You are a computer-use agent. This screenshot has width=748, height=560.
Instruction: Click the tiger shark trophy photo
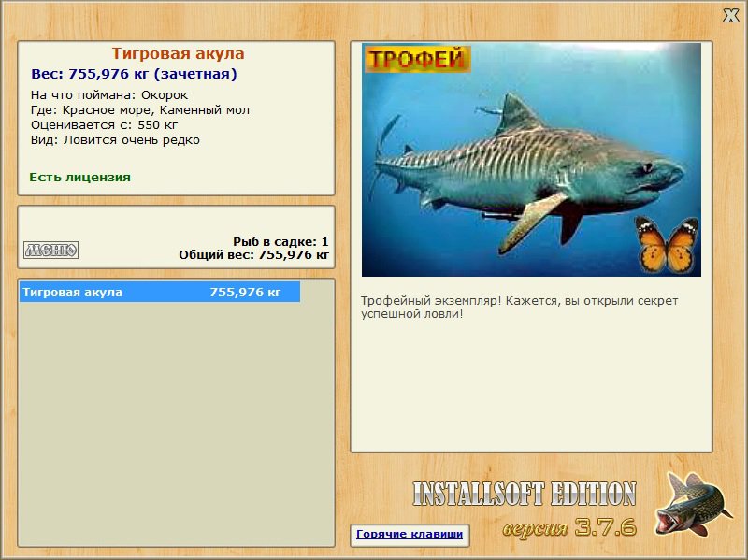[x=531, y=160]
